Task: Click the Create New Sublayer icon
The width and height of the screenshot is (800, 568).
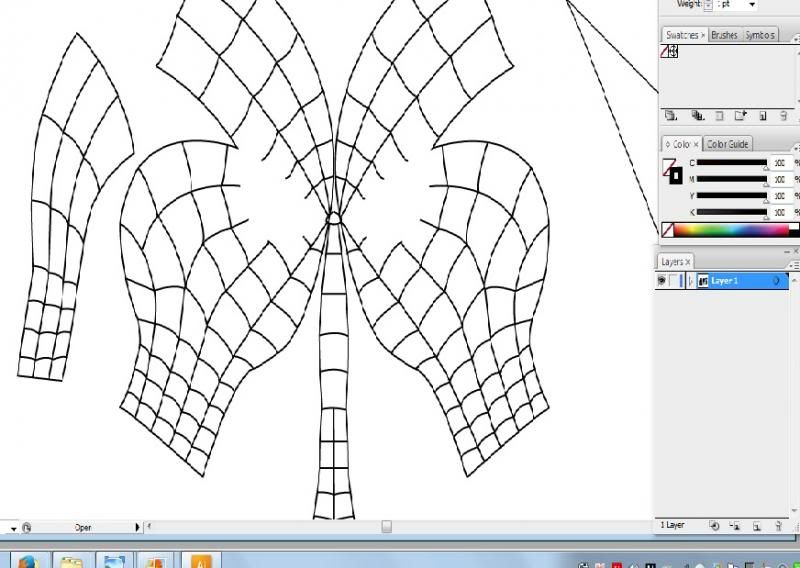Action: [735, 526]
